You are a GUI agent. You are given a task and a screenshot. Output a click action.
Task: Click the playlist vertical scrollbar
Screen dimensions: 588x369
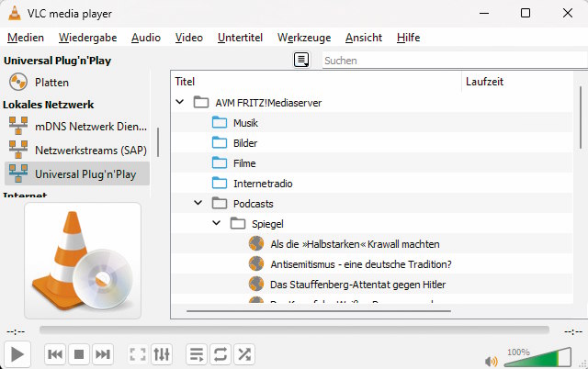click(580, 117)
